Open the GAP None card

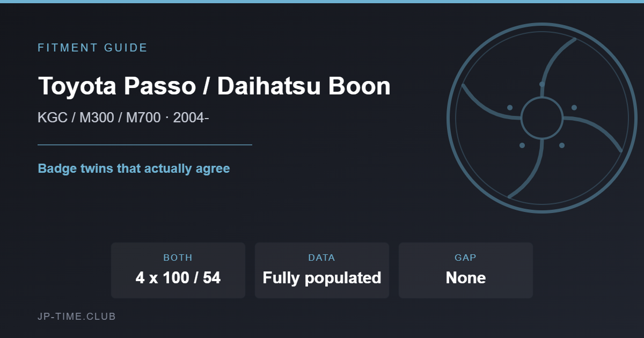tap(466, 270)
